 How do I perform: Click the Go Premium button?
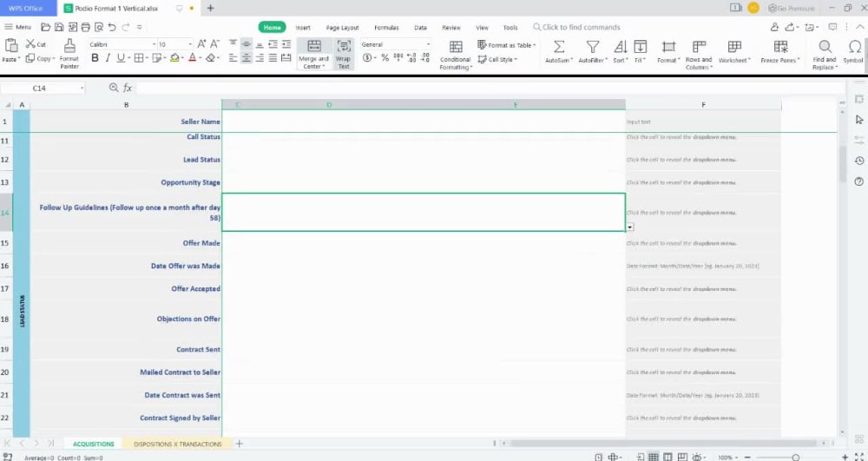coord(792,9)
